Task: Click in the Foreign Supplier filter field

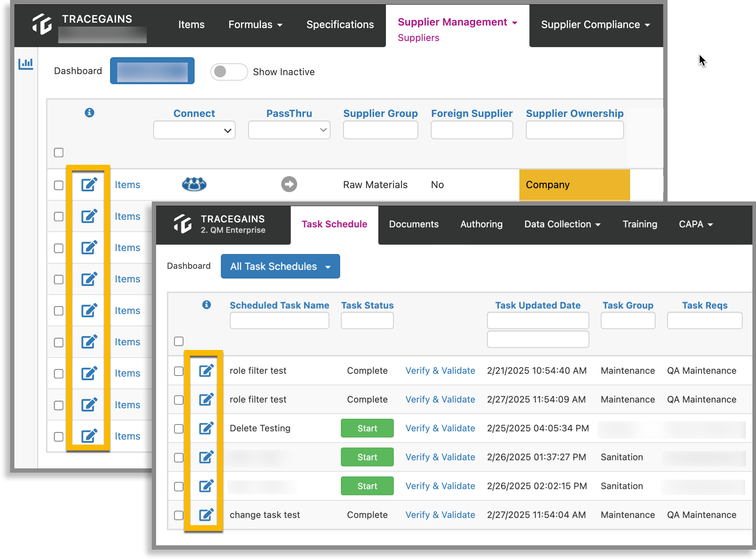Action: (x=472, y=130)
